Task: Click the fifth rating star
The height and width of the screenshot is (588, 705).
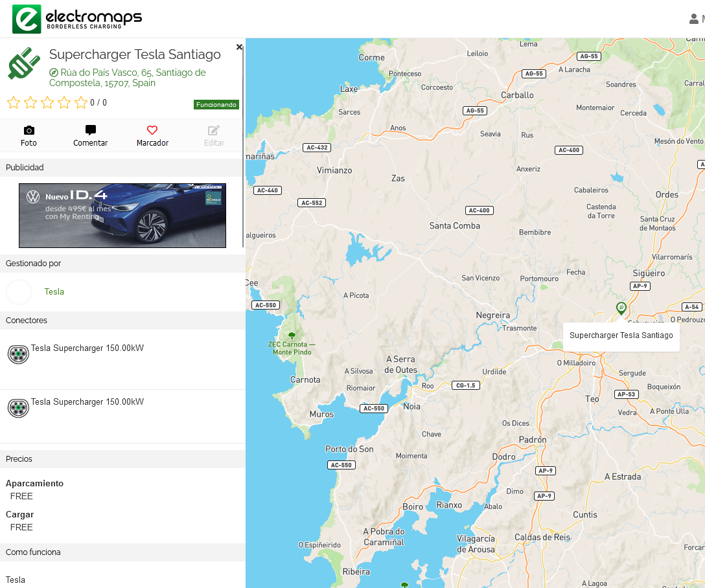Action: [x=81, y=102]
